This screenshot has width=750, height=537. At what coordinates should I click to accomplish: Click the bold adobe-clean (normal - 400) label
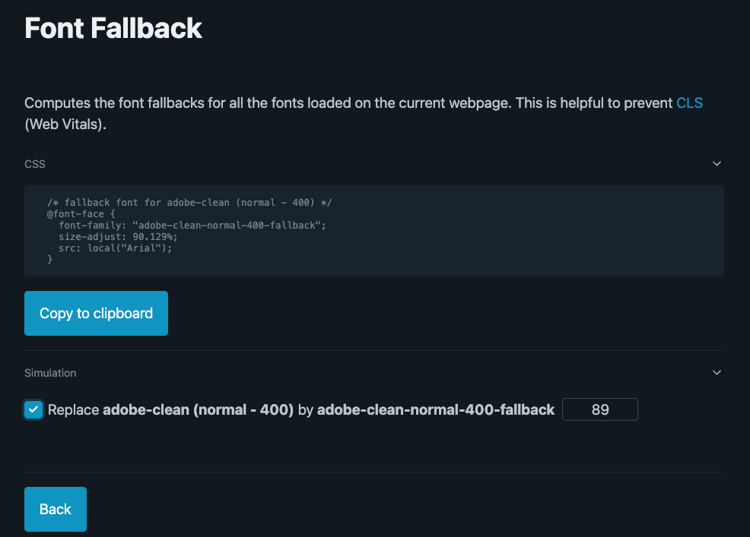pyautogui.click(x=198, y=409)
